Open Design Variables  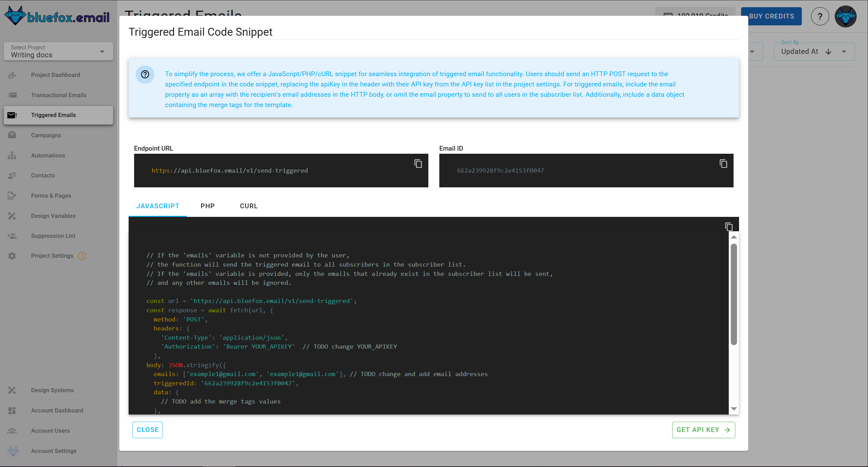pyautogui.click(x=53, y=216)
